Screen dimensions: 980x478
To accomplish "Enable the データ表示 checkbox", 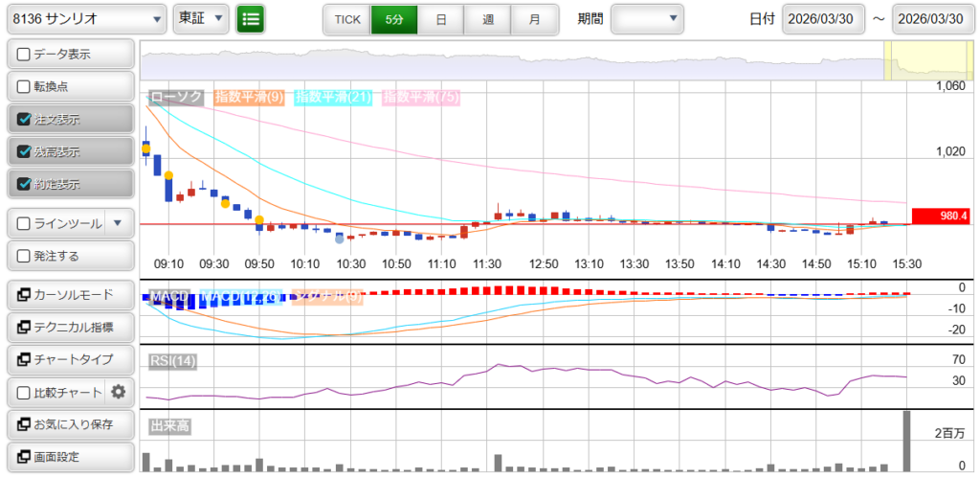I will coord(25,55).
